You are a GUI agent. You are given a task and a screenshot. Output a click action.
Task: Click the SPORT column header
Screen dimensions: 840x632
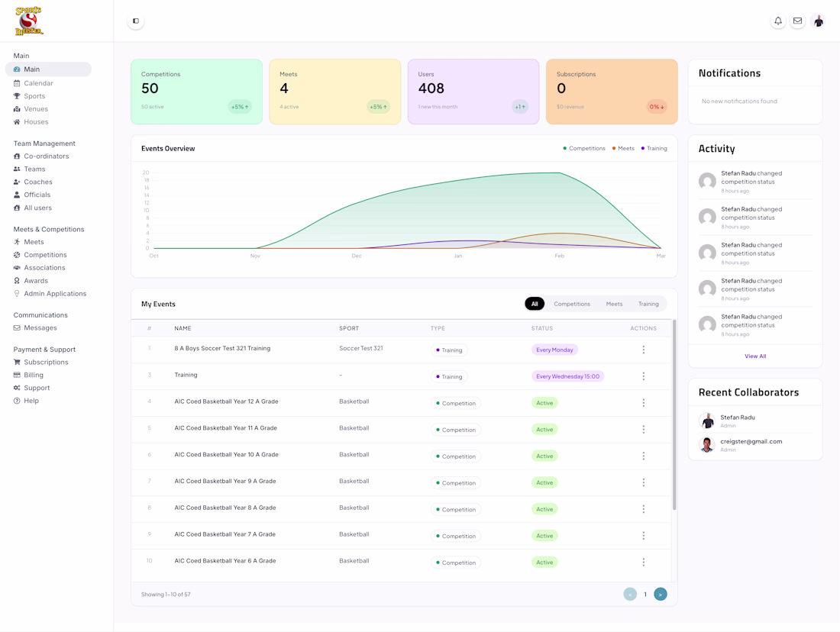[x=349, y=328]
